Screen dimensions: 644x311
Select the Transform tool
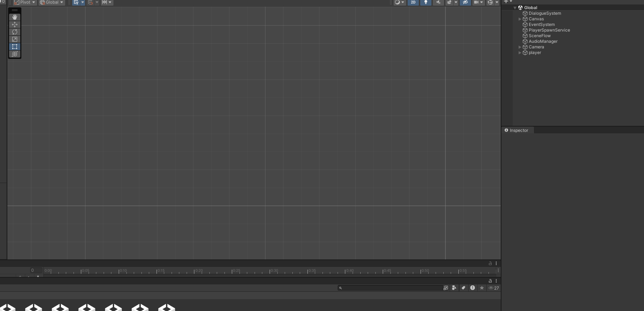pos(15,54)
